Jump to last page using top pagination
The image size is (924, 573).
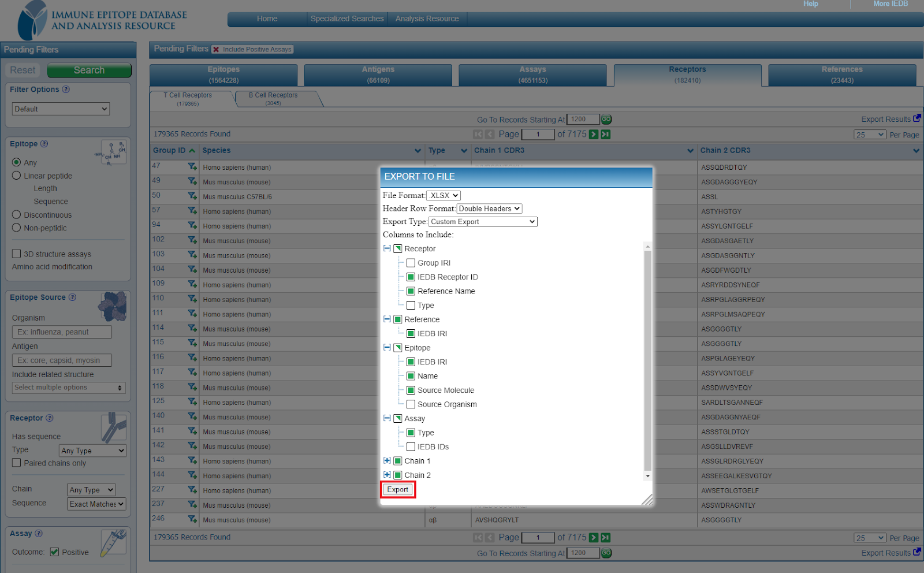605,135
